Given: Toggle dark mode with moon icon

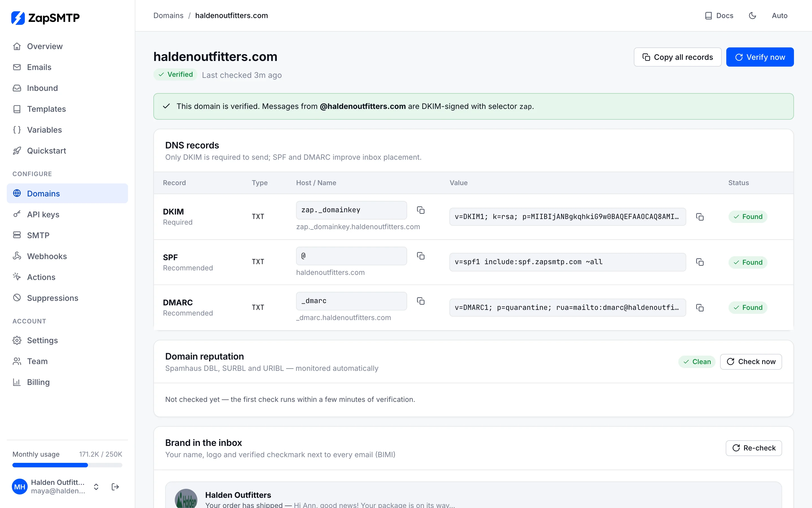Looking at the screenshot, I should point(753,16).
